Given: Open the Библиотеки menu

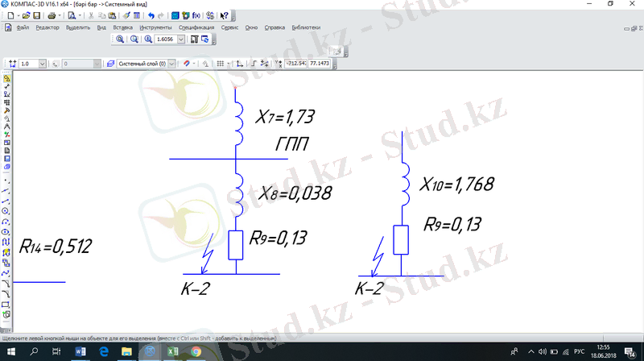Looking at the screenshot, I should coord(306,27).
